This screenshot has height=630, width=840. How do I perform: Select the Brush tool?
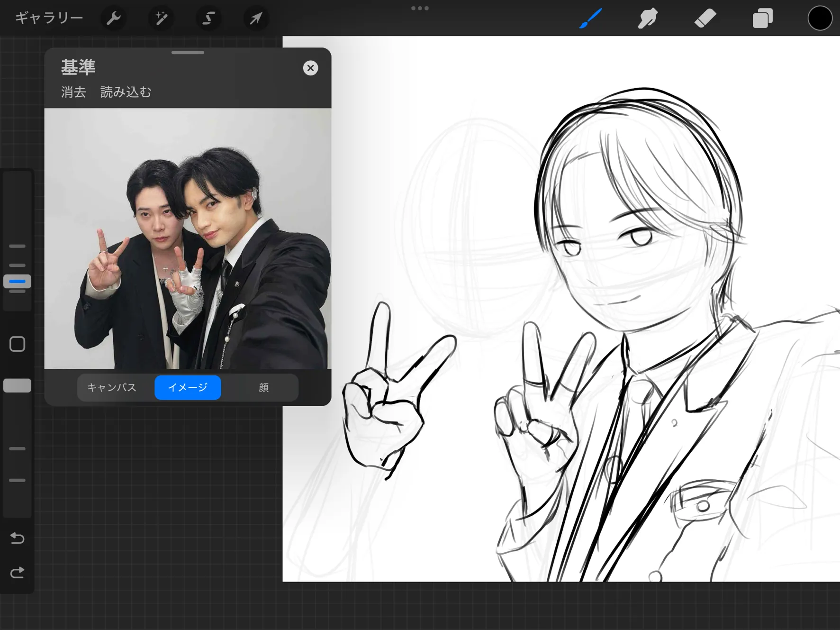tap(591, 18)
